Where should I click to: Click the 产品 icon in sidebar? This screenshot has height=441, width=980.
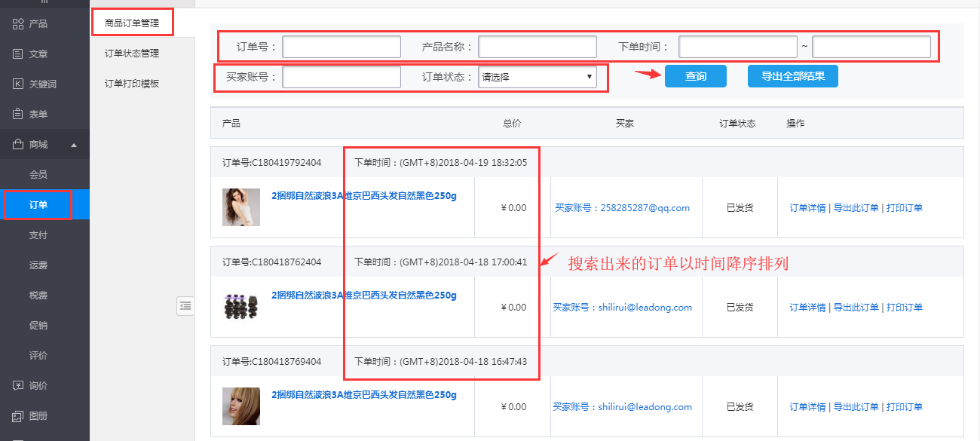point(18,24)
